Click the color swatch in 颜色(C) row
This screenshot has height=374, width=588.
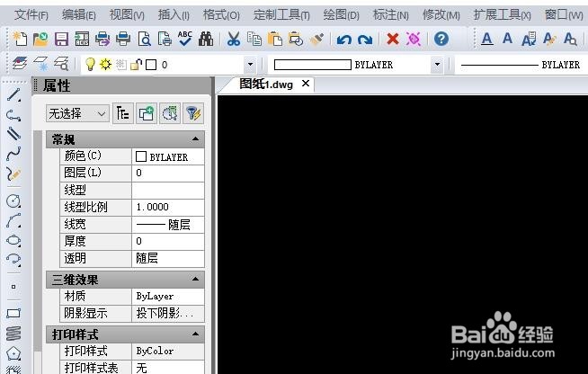pyautogui.click(x=141, y=156)
